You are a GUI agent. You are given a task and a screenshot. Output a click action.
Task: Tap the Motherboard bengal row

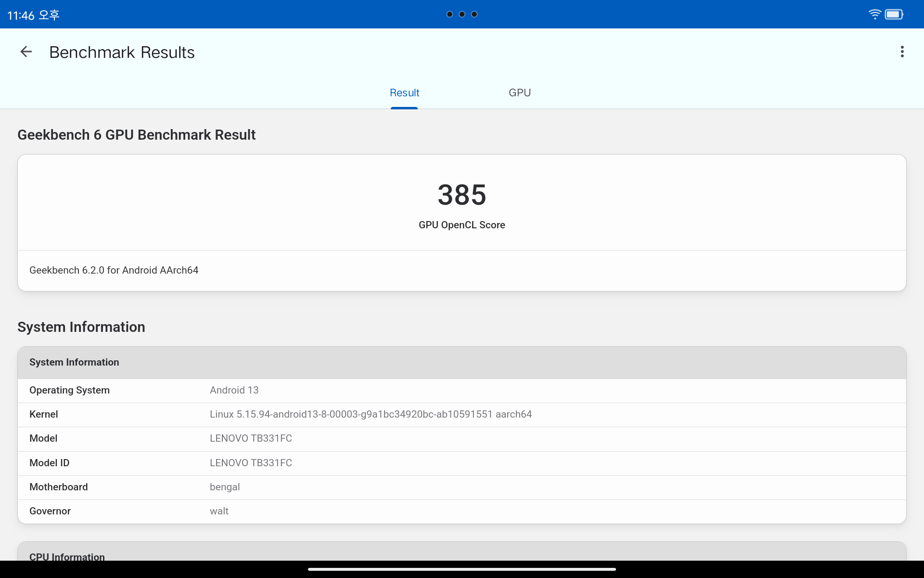click(x=462, y=487)
